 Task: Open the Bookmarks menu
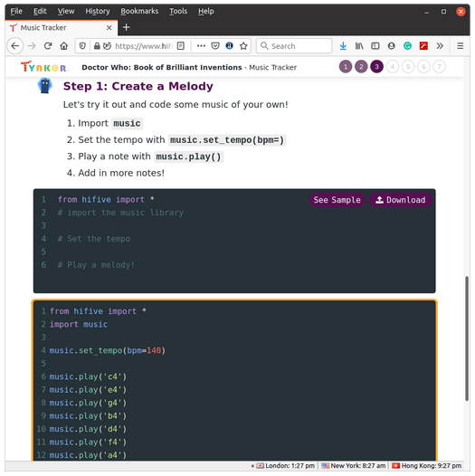pos(139,11)
